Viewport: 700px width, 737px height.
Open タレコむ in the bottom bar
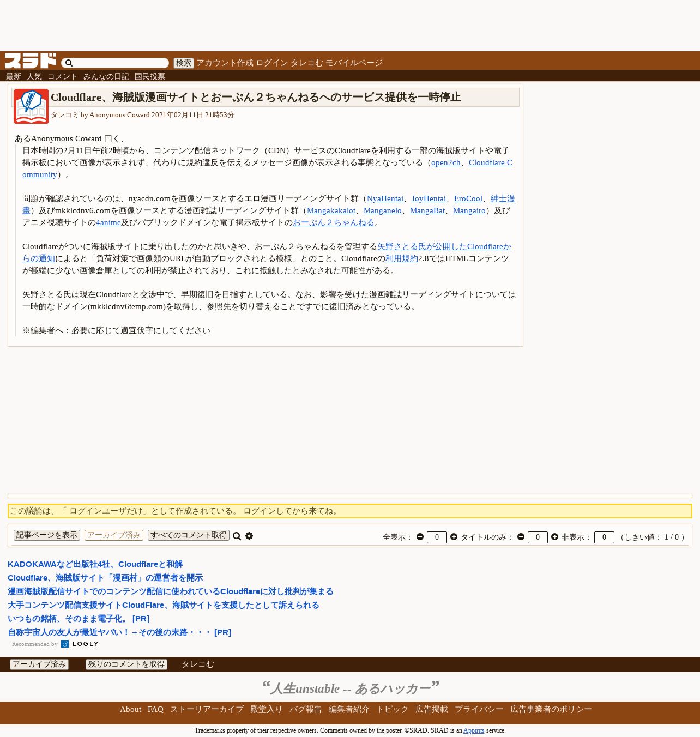pyautogui.click(x=198, y=664)
